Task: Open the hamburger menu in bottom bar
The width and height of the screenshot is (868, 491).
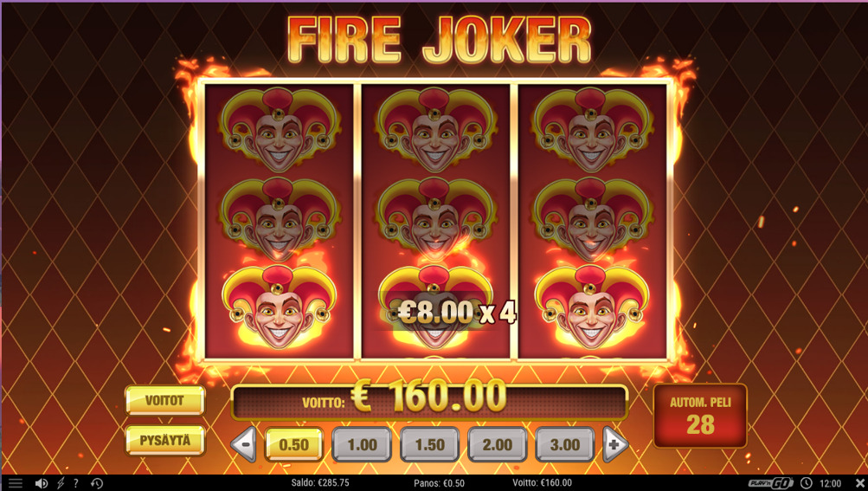Action: [15, 483]
